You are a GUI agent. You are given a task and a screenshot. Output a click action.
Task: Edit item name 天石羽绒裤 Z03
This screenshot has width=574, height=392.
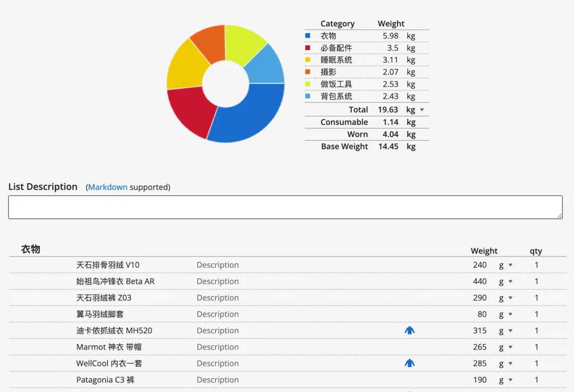point(104,298)
